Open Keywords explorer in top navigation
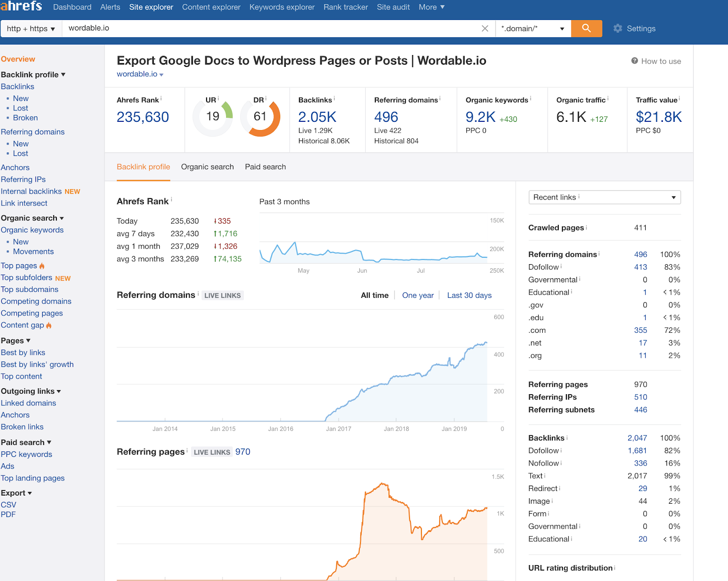Screen dimensions: 728x581 282,7
